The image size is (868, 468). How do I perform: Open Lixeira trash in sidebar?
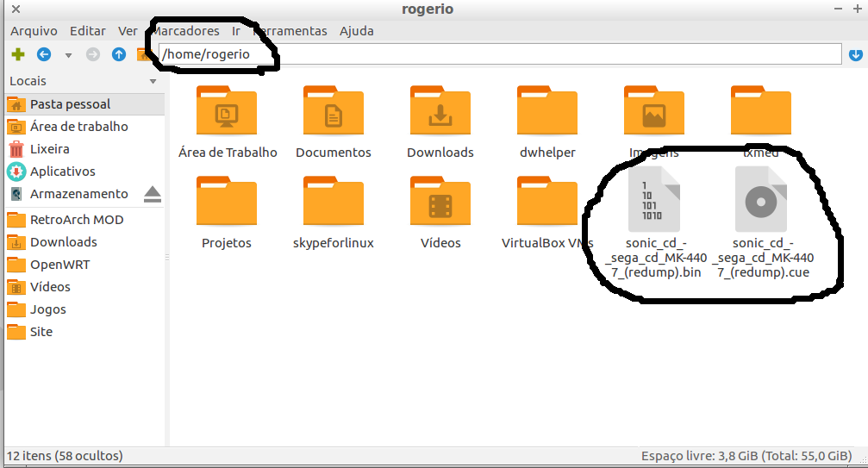49,149
